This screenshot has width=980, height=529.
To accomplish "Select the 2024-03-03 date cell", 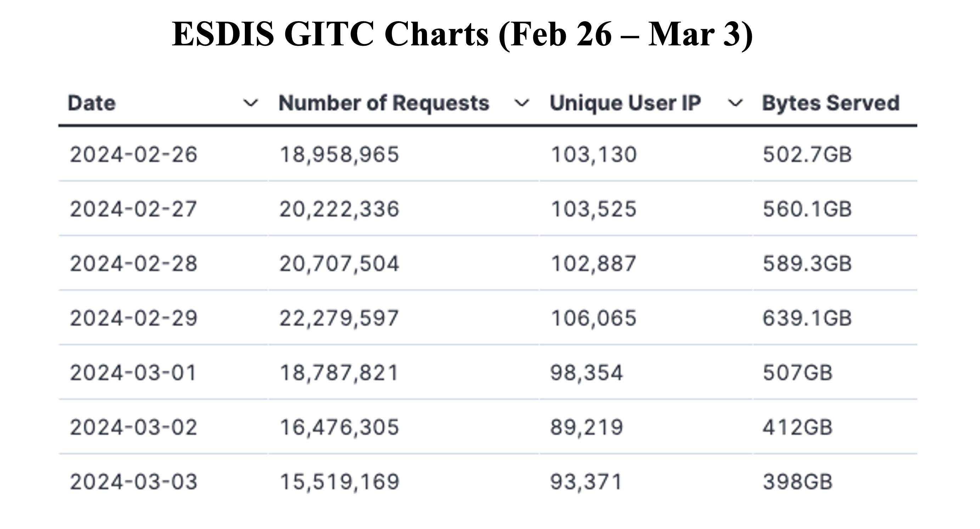I will point(134,481).
